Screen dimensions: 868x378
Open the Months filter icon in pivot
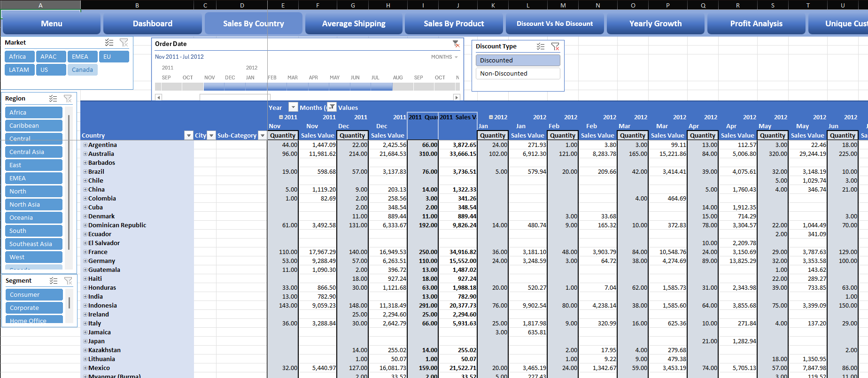pos(332,107)
